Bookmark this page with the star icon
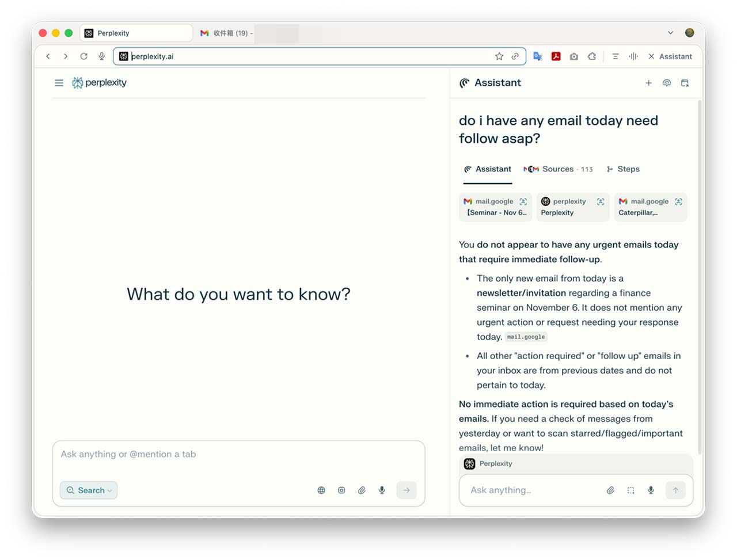The height and width of the screenshot is (560, 737). tap(499, 56)
